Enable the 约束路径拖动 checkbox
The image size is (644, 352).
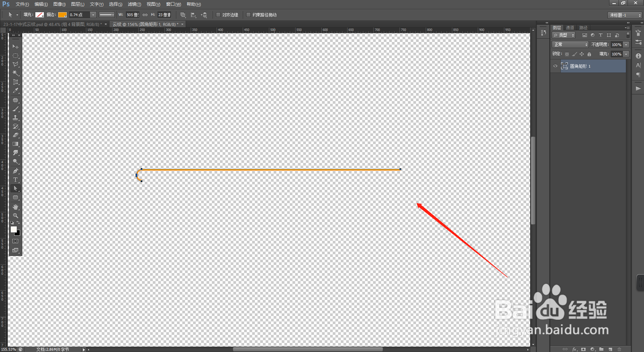click(248, 15)
